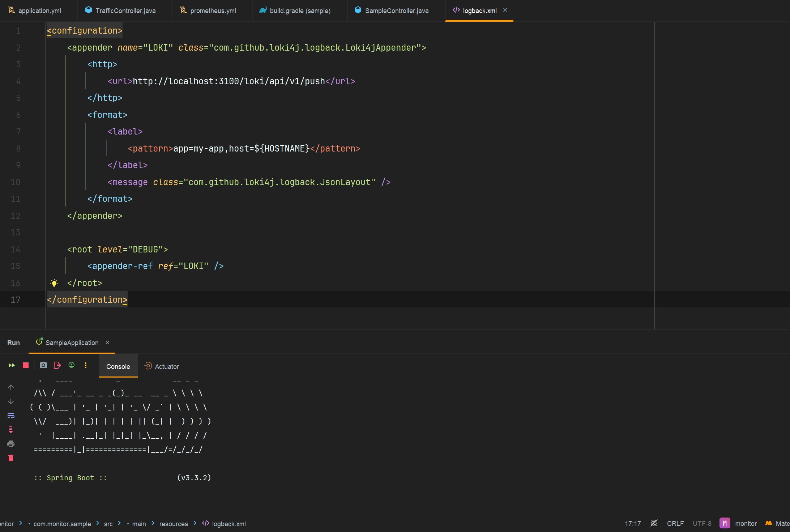Toggle the crossed-out eye icon in status bar

(x=654, y=523)
